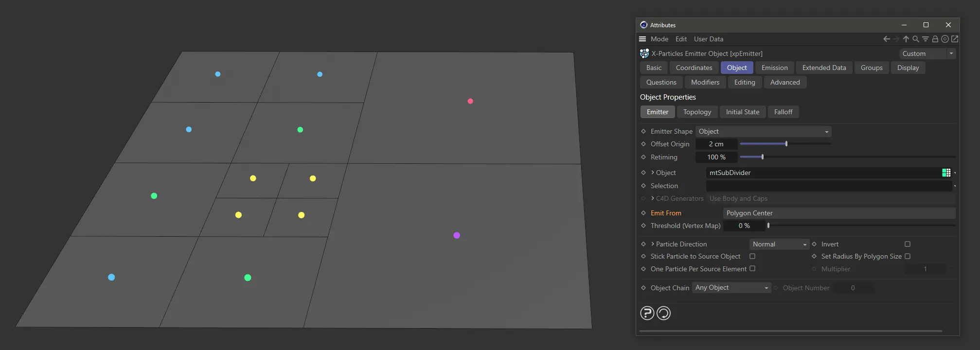
Task: Toggle keyframe diamond for Set Radius By Polygon Size
Action: (814, 256)
